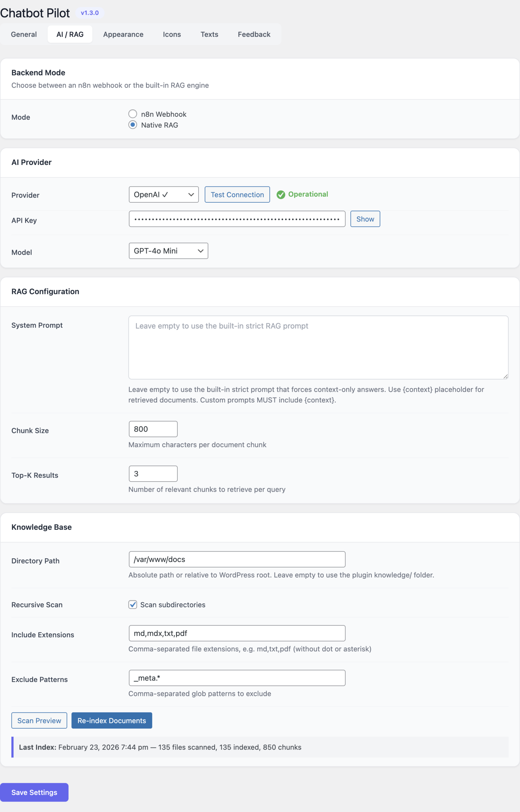520x812 pixels.
Task: Edit the Chunk Size value
Action: point(153,429)
